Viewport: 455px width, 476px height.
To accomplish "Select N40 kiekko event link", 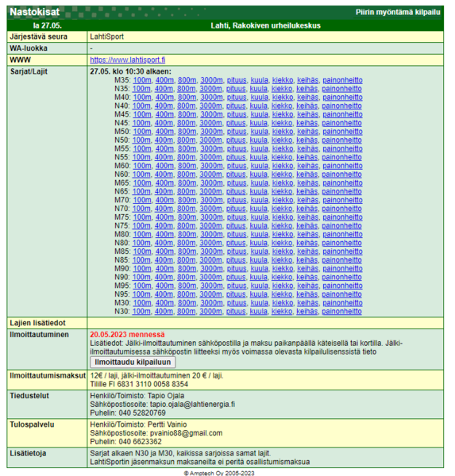I will tap(282, 106).
